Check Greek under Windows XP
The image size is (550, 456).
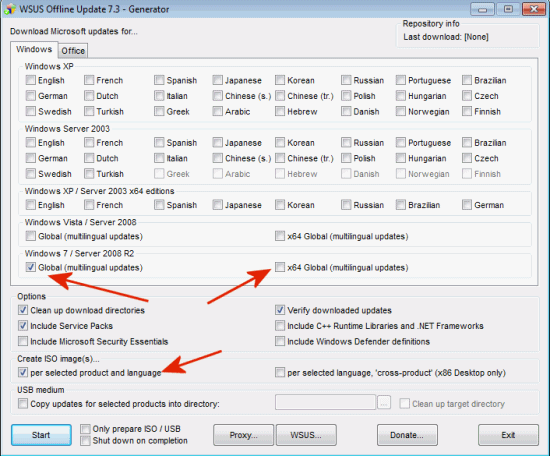[159, 111]
